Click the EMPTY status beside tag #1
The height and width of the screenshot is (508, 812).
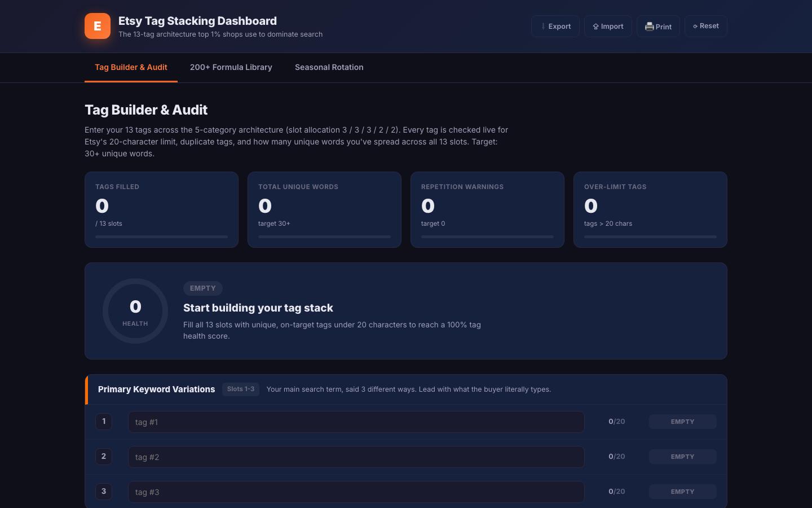tap(682, 422)
